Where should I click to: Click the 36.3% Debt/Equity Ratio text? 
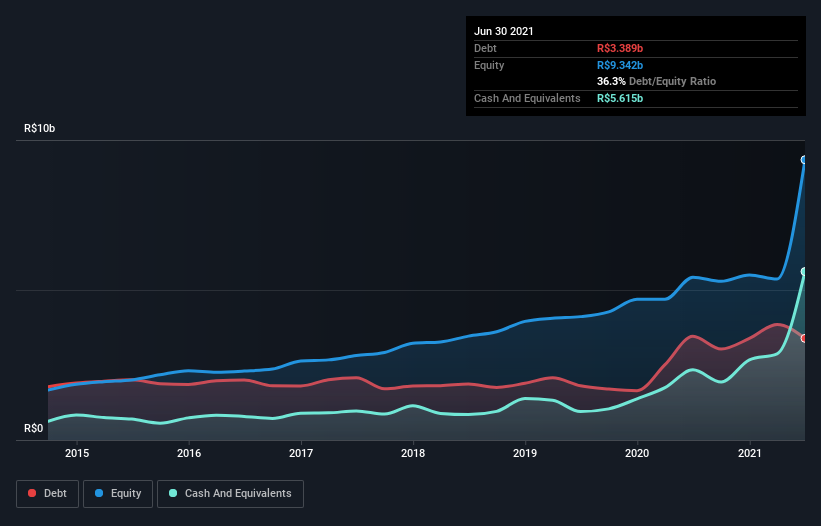(657, 81)
